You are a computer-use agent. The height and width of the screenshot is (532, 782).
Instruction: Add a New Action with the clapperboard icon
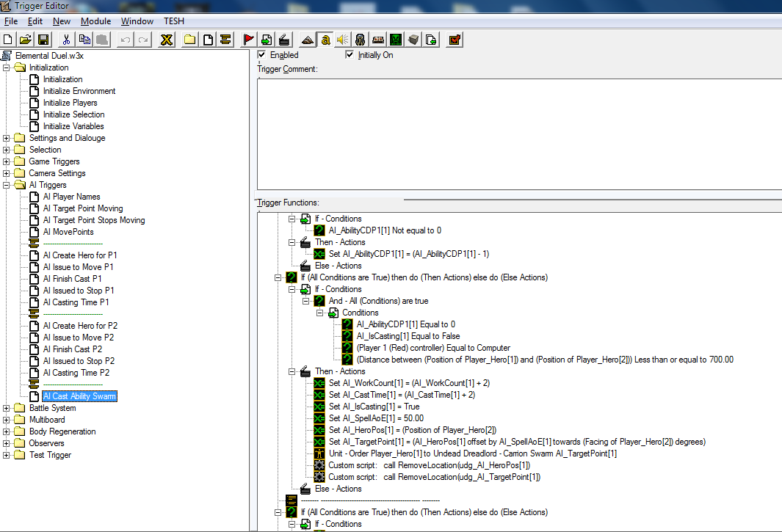(284, 40)
